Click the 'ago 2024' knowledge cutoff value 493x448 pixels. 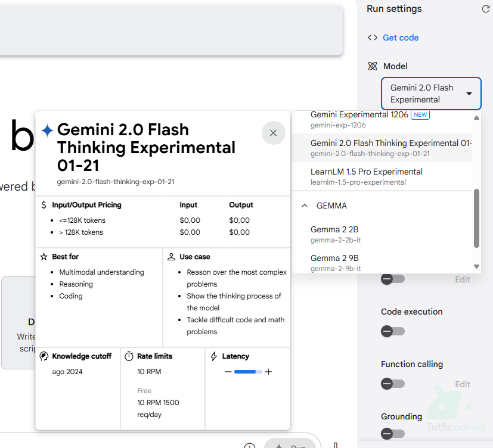click(67, 372)
